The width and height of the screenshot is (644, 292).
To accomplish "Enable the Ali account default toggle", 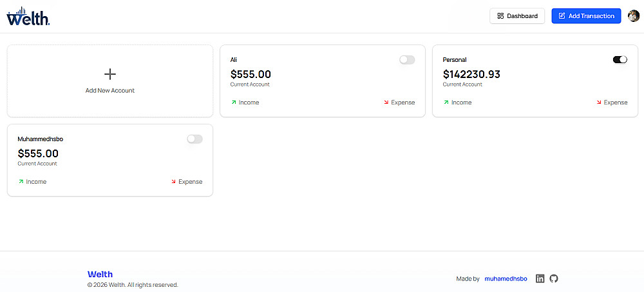I will [407, 60].
